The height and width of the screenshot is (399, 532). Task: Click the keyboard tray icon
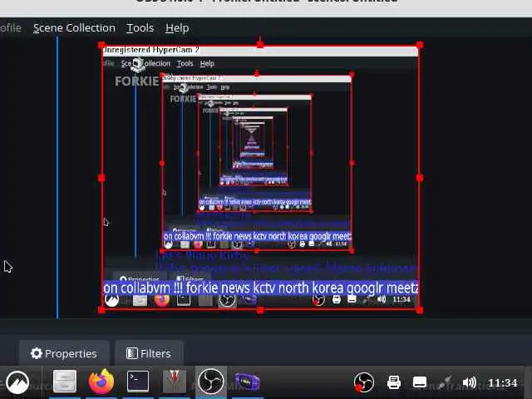coord(420,382)
